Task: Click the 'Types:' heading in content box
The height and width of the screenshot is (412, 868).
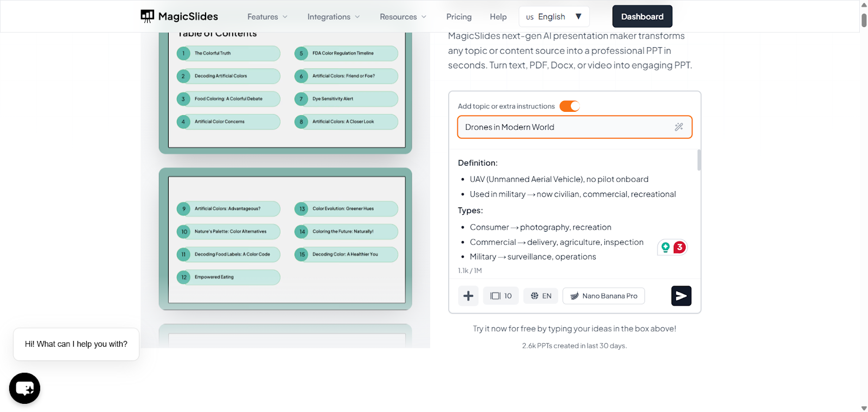Action: coord(470,211)
